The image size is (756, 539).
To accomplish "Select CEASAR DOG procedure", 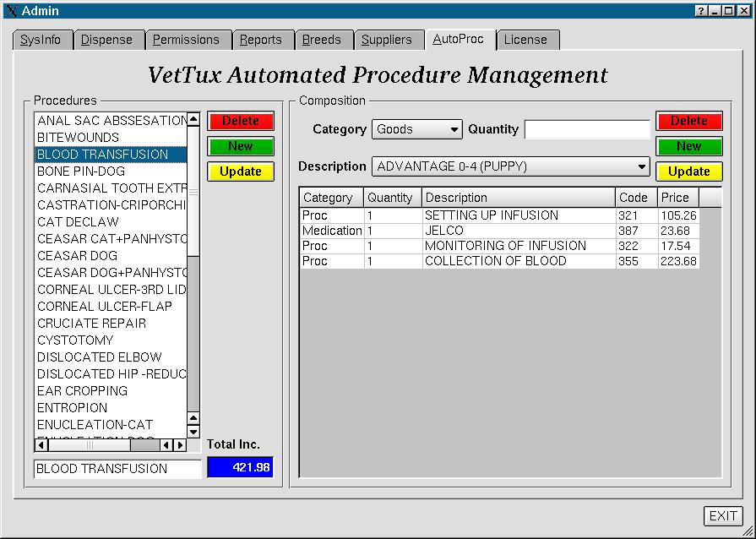I will [111, 255].
